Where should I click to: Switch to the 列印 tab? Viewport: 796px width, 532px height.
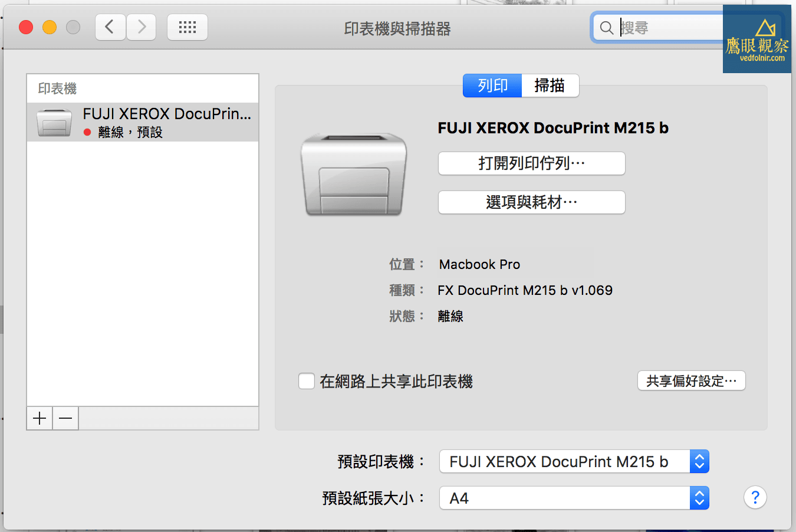492,86
